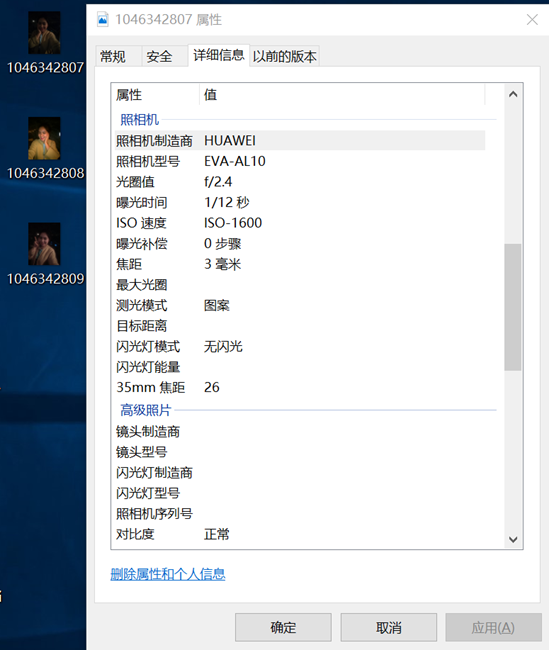Select the 照相机型号 EVA-AL10 row
Viewport: 549px width, 650px height.
[x=300, y=161]
